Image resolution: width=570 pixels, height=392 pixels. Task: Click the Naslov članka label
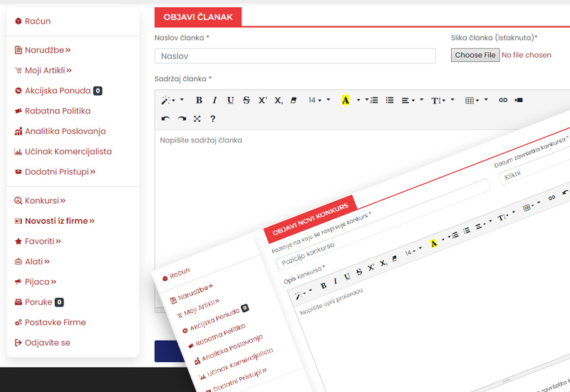pos(182,38)
